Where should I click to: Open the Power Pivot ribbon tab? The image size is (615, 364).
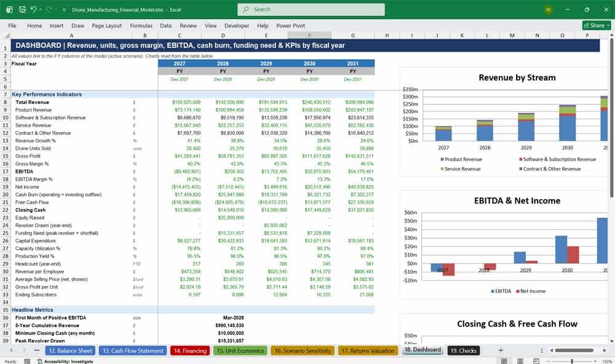coord(291,25)
